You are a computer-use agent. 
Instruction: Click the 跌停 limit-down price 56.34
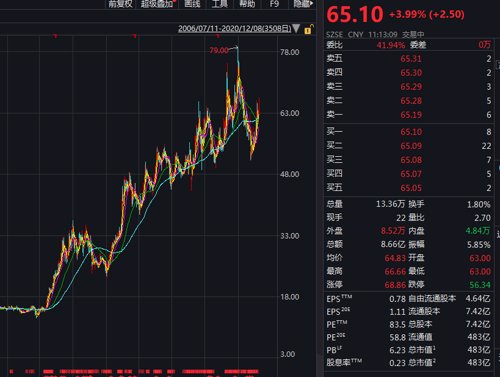(480, 285)
